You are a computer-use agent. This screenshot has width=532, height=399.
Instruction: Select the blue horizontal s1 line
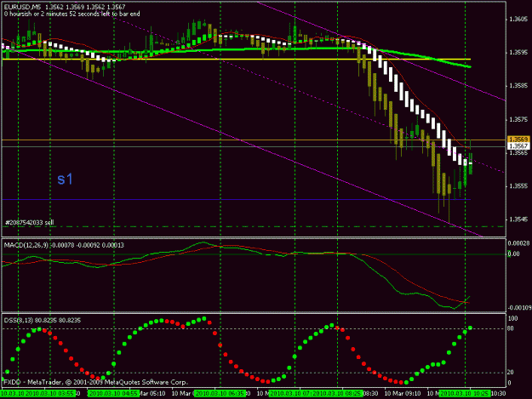point(236,199)
